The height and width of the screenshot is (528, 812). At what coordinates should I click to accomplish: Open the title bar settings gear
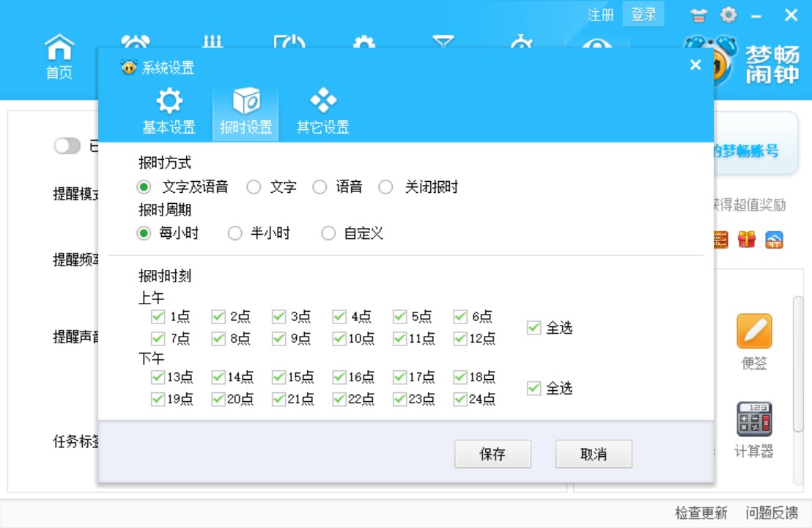728,14
